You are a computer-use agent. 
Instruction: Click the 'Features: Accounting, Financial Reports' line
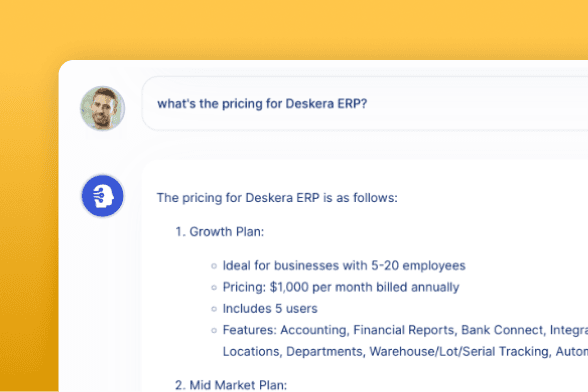pyautogui.click(x=405, y=330)
